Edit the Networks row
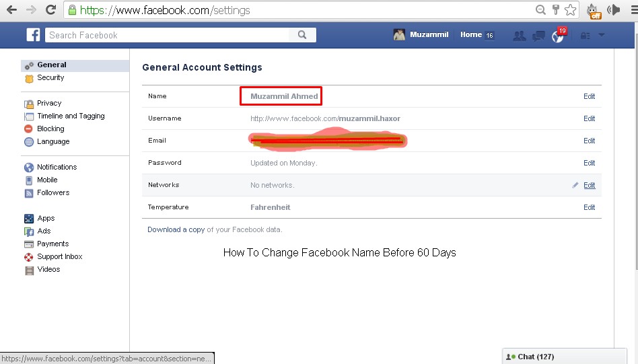638x364 pixels. click(x=589, y=186)
